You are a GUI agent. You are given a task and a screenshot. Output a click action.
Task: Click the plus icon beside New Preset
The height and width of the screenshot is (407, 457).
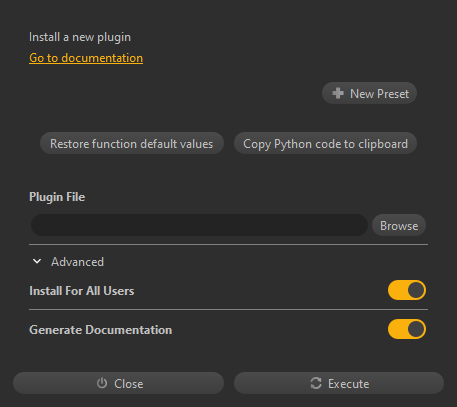click(338, 93)
